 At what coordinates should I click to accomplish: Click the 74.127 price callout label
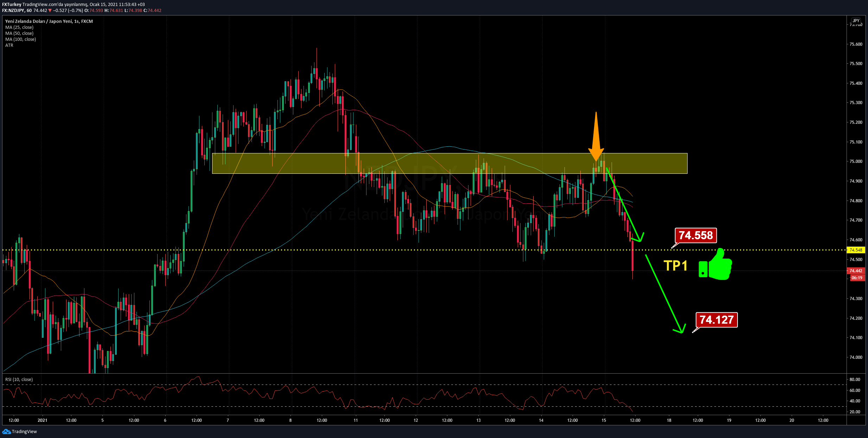(x=716, y=320)
